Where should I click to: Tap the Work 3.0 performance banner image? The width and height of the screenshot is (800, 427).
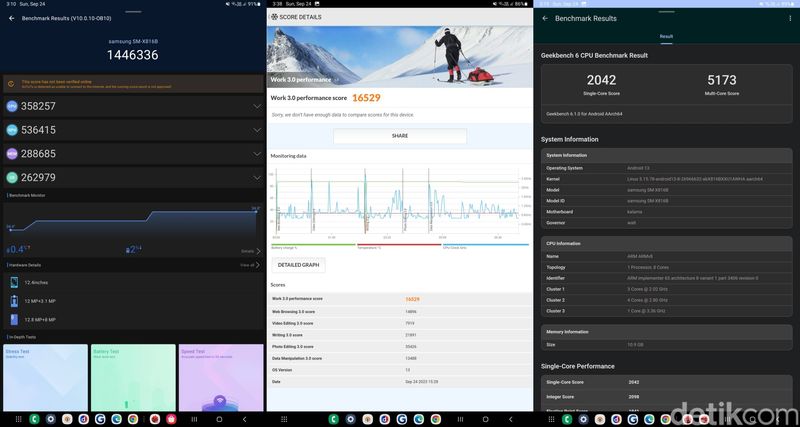point(400,57)
